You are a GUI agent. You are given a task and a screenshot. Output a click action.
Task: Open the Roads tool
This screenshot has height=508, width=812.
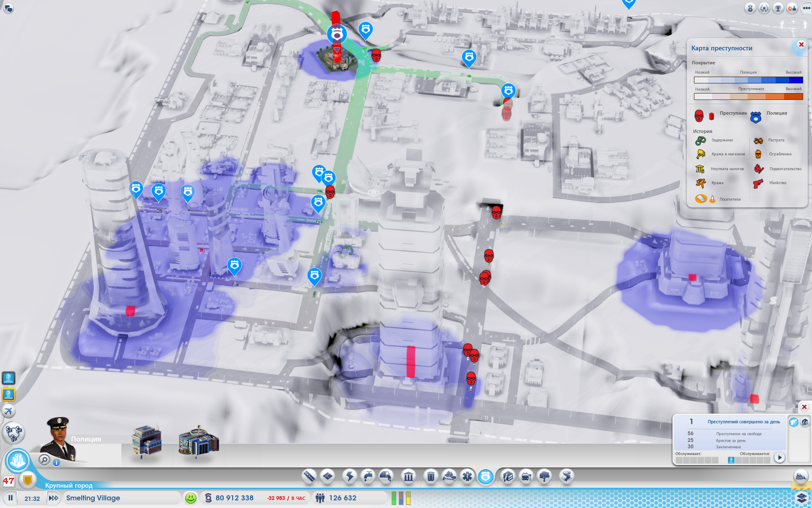[309, 477]
